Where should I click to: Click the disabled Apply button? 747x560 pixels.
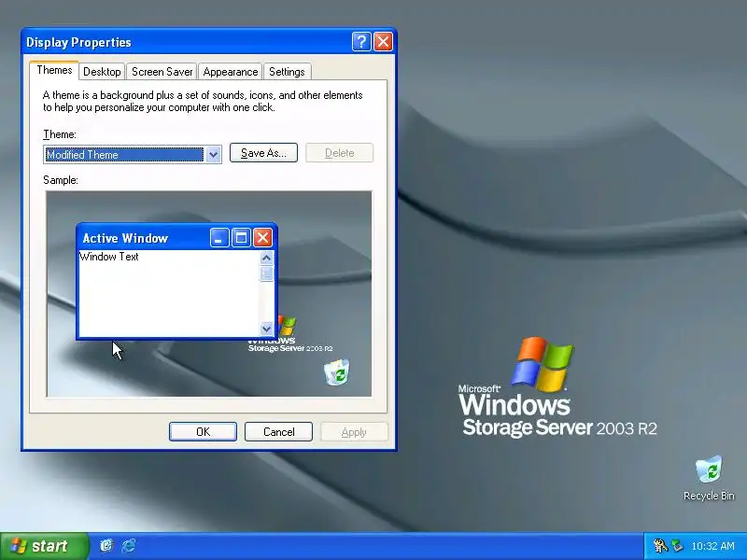pos(354,431)
